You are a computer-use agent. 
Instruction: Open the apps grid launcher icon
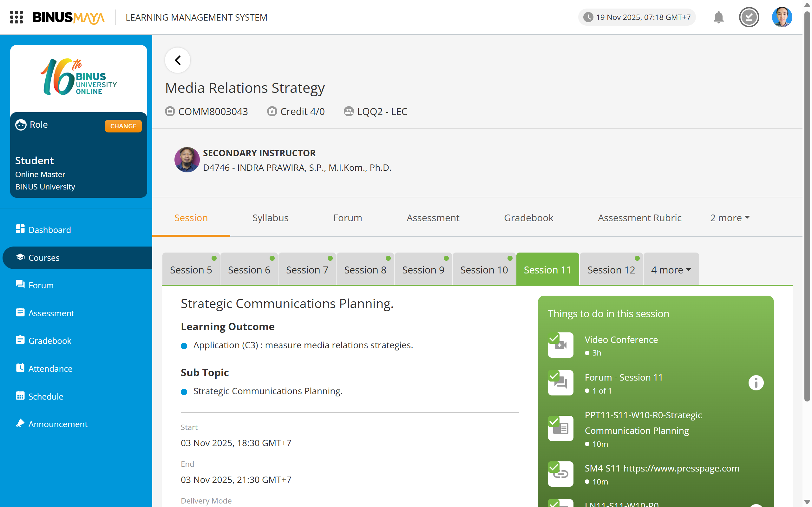[16, 17]
